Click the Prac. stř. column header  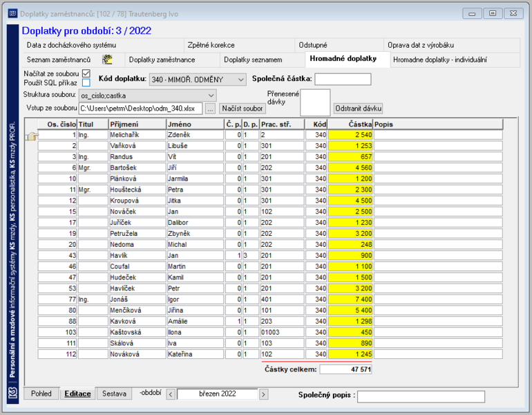tap(283, 124)
